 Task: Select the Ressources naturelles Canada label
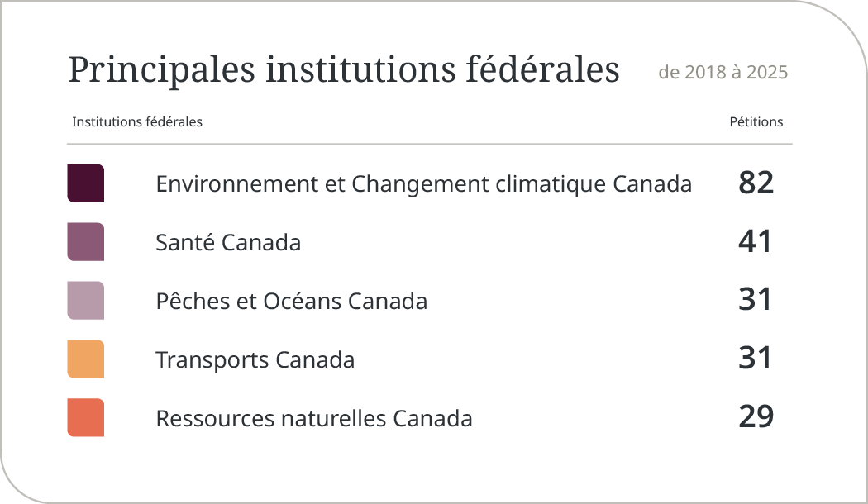coord(314,419)
